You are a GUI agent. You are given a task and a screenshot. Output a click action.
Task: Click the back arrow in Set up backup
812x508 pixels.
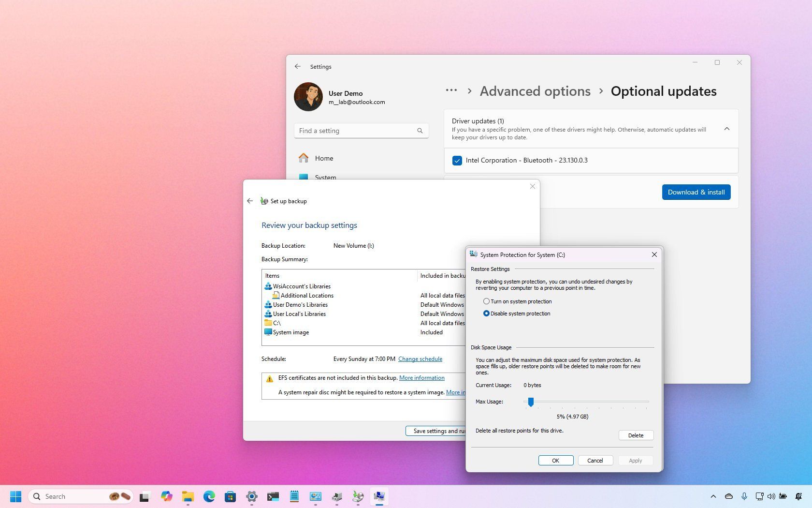pos(250,201)
